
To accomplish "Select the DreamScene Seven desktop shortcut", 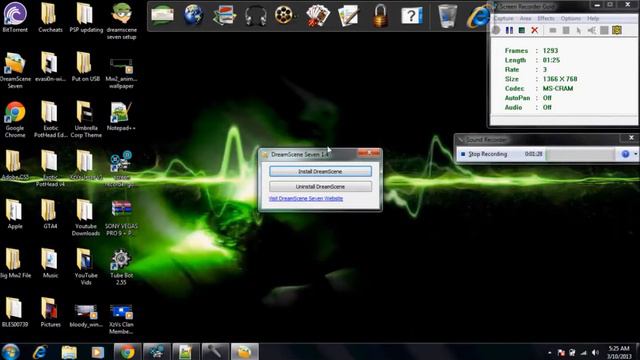I will coord(15,70).
